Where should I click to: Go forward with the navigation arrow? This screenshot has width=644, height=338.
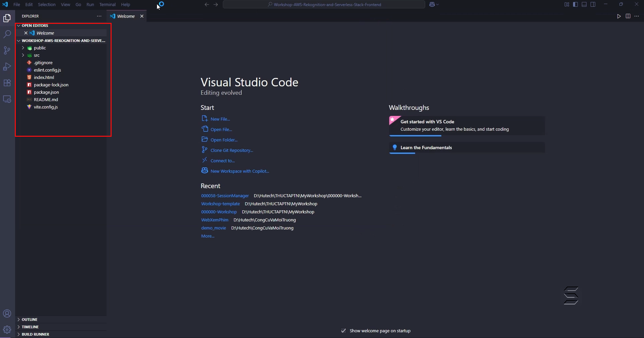pyautogui.click(x=216, y=4)
